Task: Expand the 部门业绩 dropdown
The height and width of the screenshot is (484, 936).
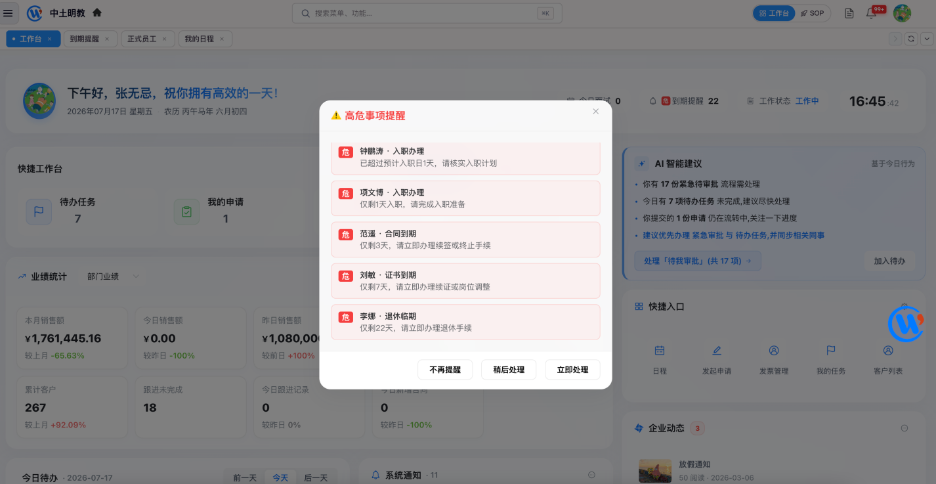Action: pos(112,276)
